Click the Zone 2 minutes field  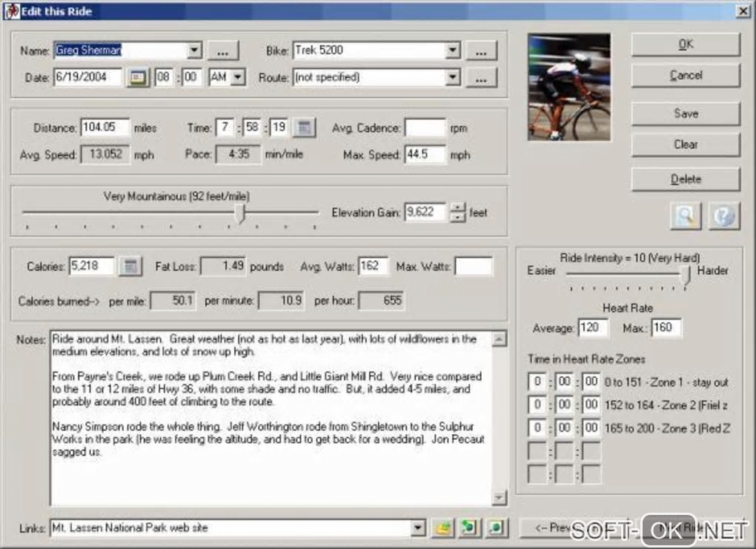click(x=565, y=405)
